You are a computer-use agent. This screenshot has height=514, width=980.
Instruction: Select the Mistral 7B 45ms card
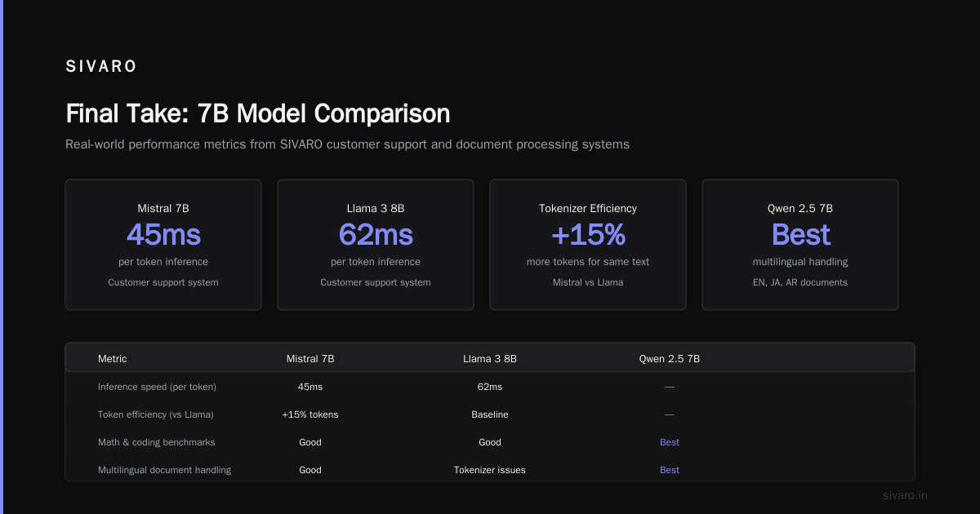(163, 245)
